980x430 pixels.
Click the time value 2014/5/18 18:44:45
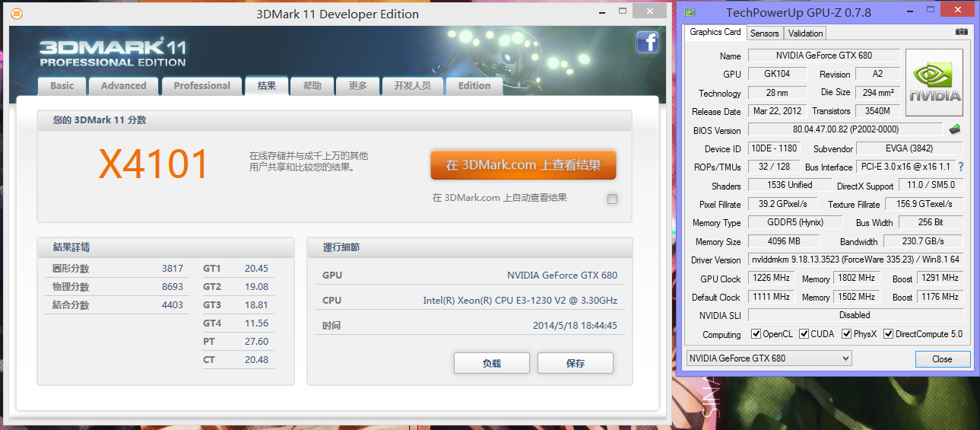pyautogui.click(x=575, y=326)
